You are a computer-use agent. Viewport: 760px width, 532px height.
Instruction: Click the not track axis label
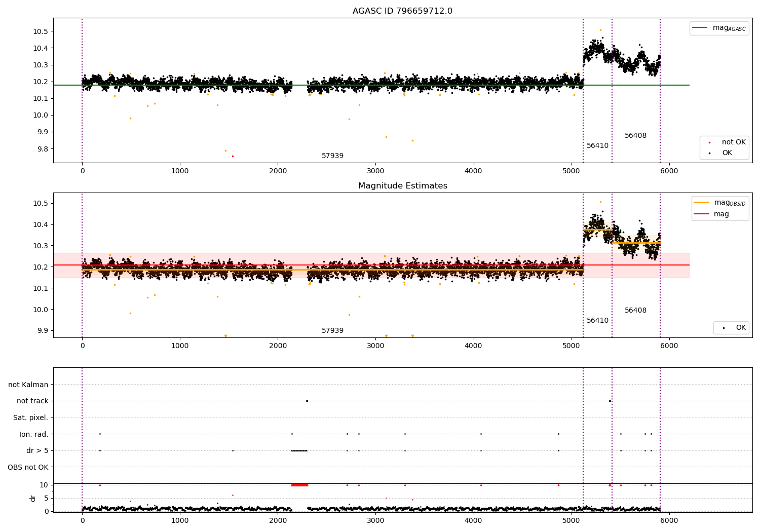[x=32, y=401]
